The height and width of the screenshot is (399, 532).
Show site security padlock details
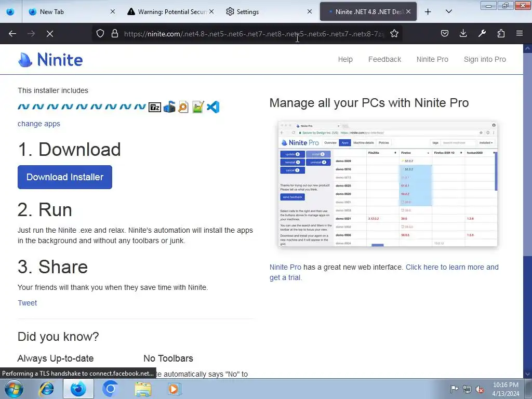click(115, 34)
